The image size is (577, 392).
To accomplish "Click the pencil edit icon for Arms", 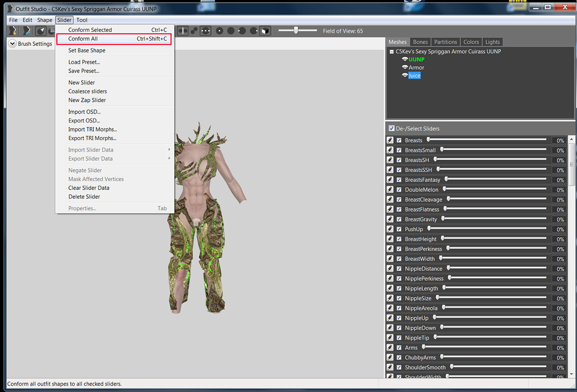I will 390,348.
